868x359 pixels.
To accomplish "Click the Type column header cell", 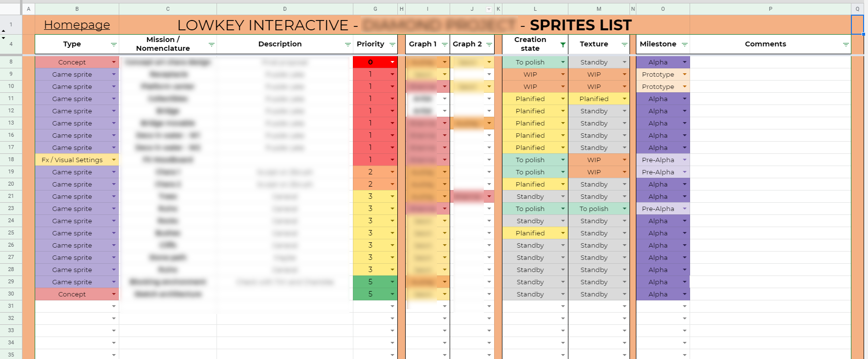I will pyautogui.click(x=77, y=44).
